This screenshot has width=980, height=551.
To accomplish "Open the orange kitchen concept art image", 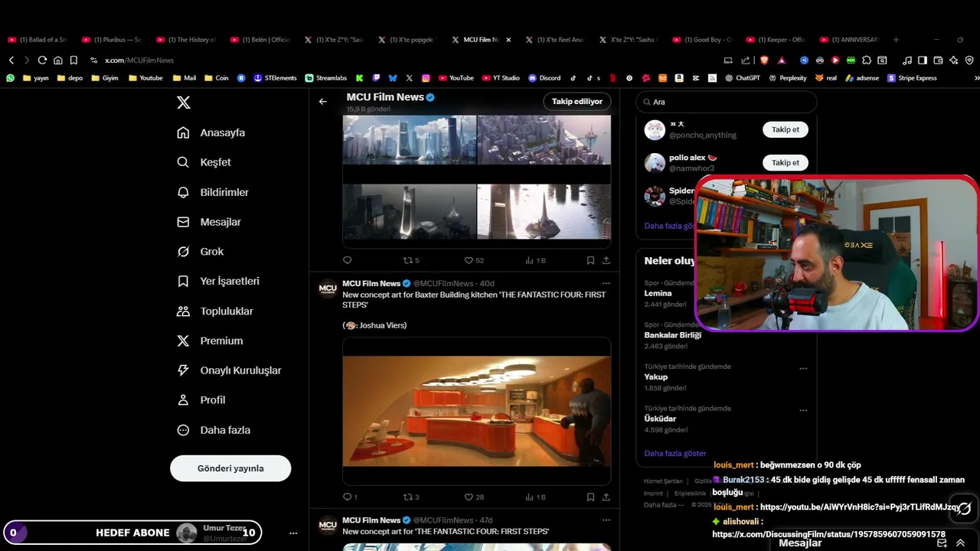I will 476,411.
